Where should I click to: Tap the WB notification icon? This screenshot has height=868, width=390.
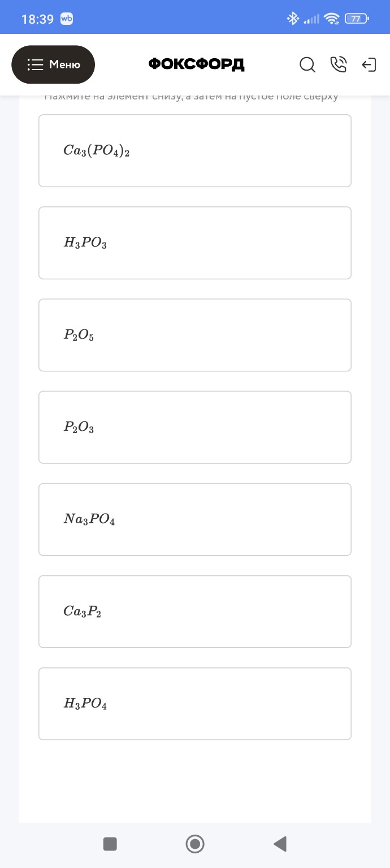(x=66, y=19)
